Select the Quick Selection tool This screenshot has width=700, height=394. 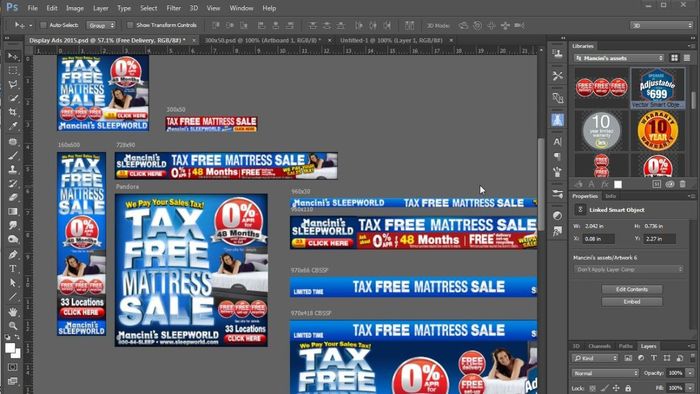tap(12, 98)
